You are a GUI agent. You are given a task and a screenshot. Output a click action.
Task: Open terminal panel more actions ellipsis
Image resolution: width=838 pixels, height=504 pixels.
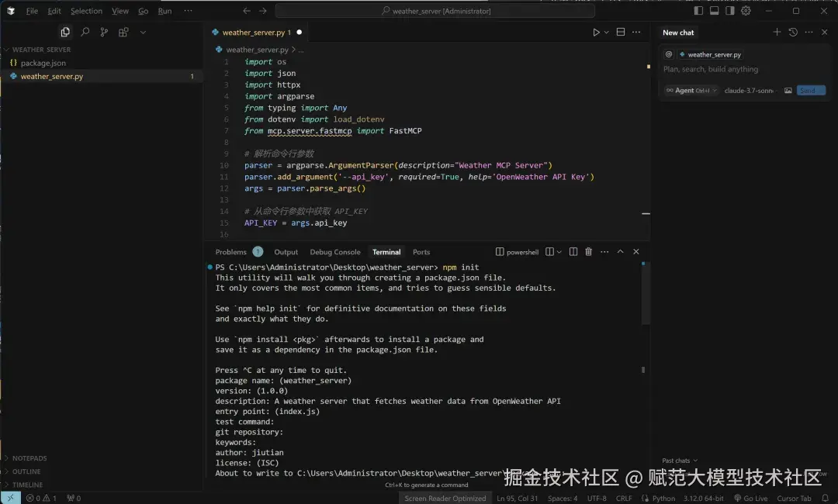pyautogui.click(x=604, y=251)
